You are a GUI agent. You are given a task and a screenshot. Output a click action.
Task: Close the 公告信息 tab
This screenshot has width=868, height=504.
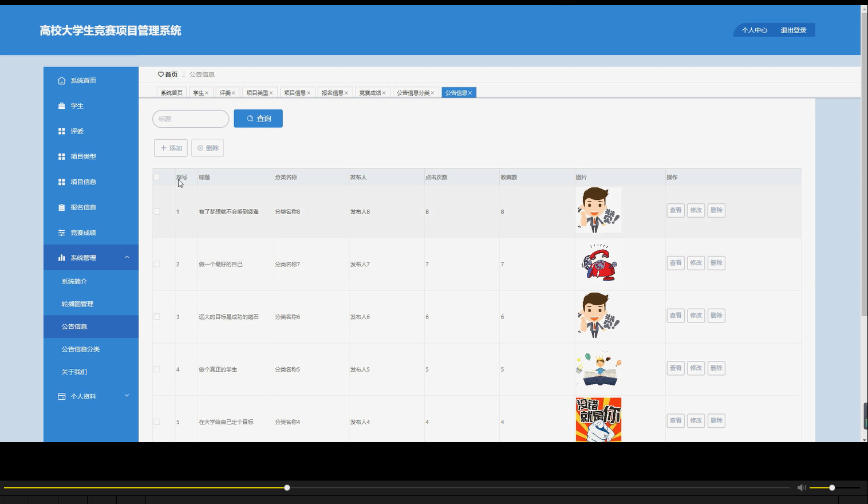471,92
